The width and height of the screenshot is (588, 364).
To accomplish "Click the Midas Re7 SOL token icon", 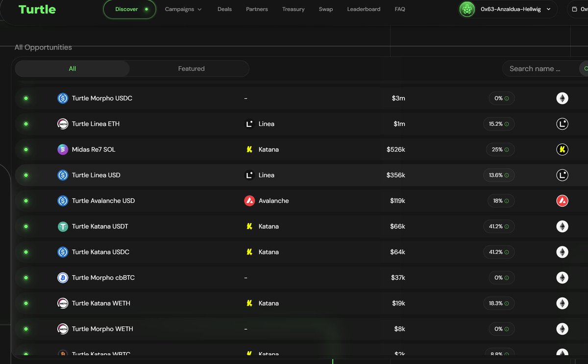I will [63, 149].
